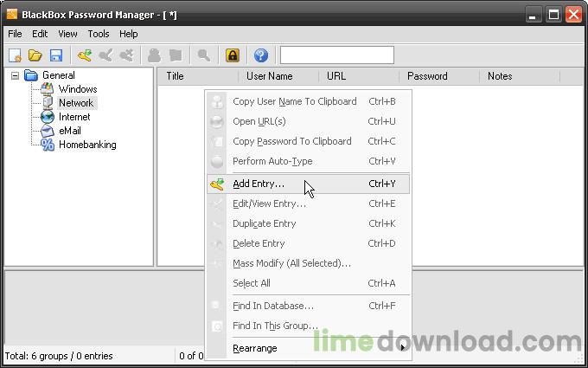This screenshot has height=368, width=588.
Task: Choose Delete Entry from the context menu
Action: point(308,243)
